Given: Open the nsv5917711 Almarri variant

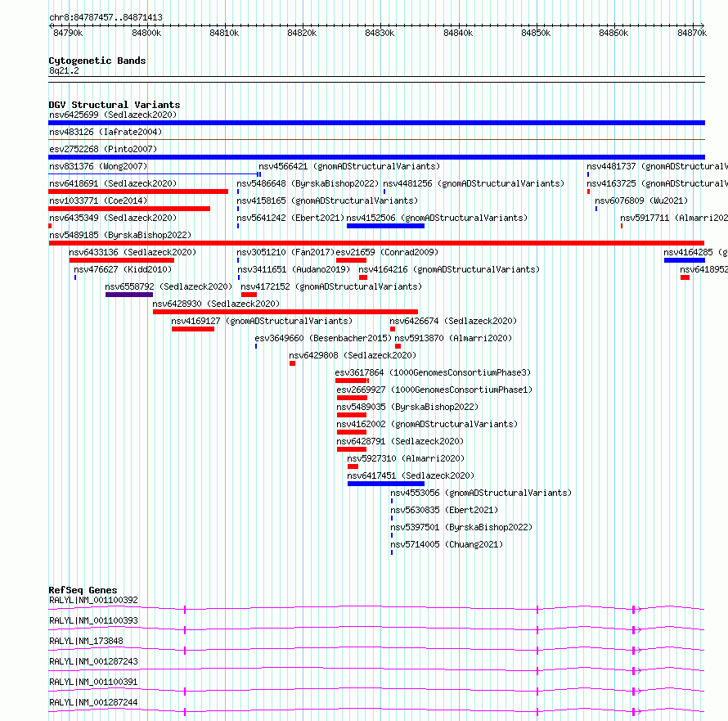Looking at the screenshot, I should click(674, 218).
